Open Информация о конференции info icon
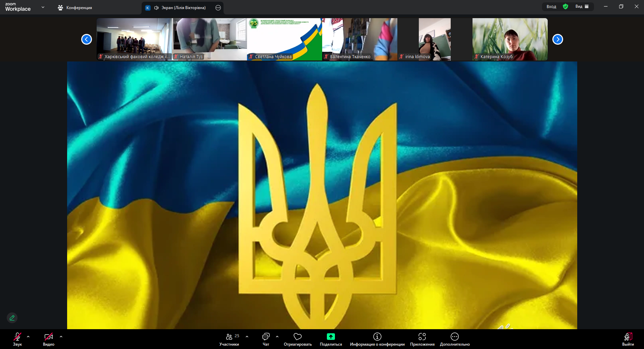Image resolution: width=644 pixels, height=349 pixels. (x=377, y=337)
